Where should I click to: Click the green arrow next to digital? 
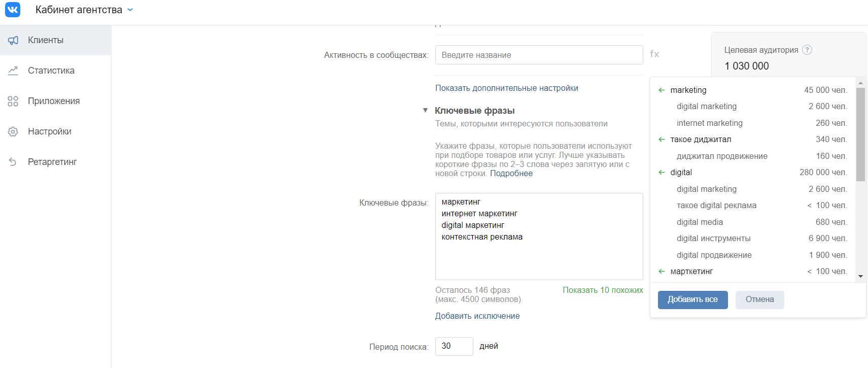(x=662, y=172)
